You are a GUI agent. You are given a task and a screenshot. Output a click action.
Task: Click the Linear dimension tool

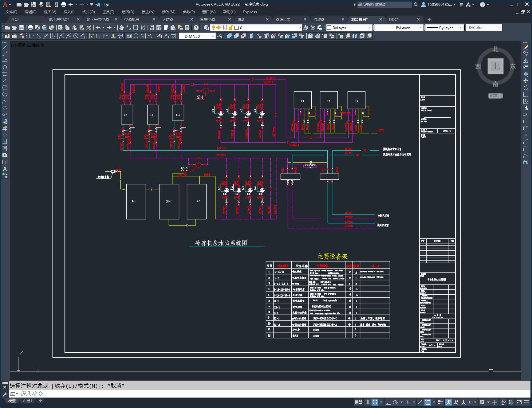click(x=32, y=36)
